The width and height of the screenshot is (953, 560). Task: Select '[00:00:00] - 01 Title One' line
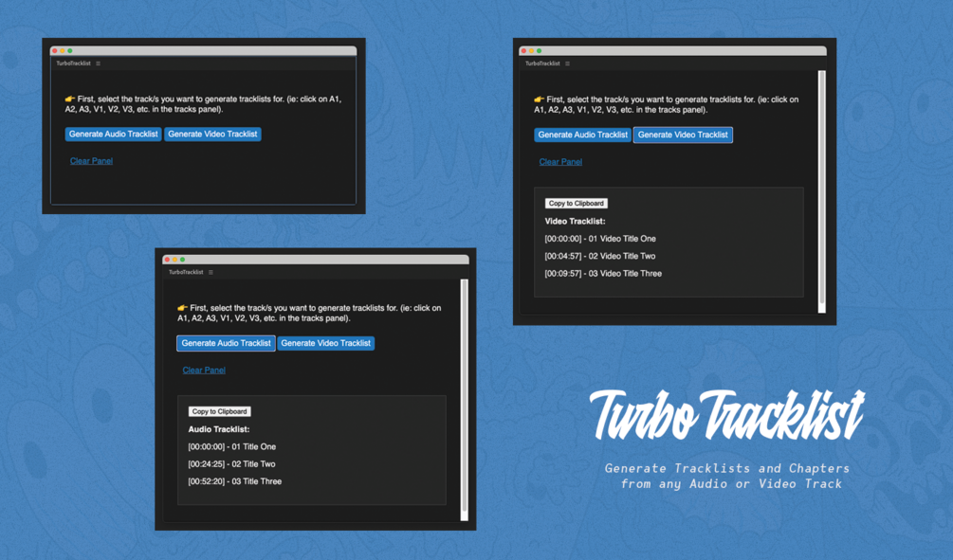[231, 447]
